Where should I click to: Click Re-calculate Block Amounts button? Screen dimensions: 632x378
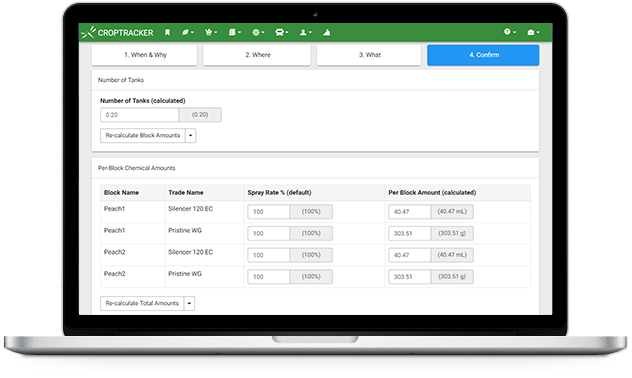click(x=143, y=135)
